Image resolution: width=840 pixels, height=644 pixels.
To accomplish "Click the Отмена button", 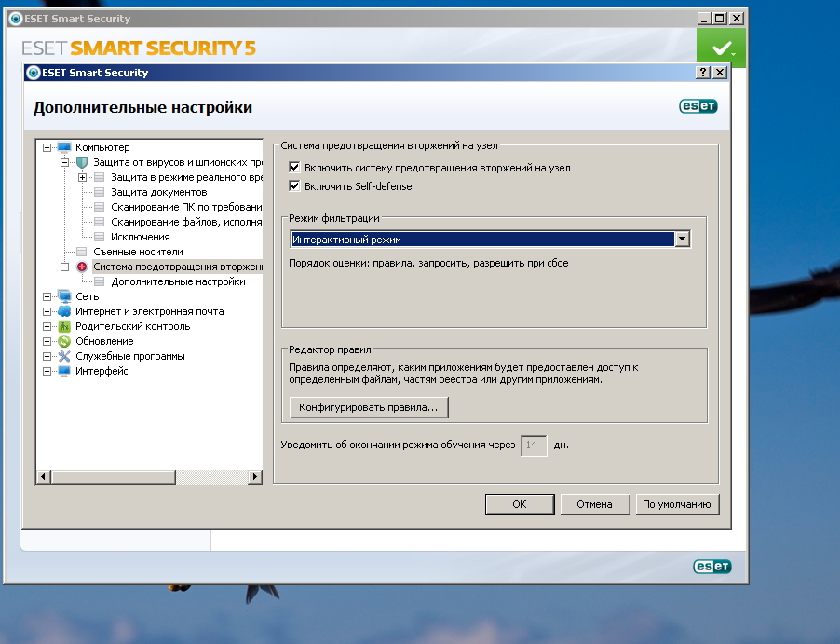I will [595, 504].
